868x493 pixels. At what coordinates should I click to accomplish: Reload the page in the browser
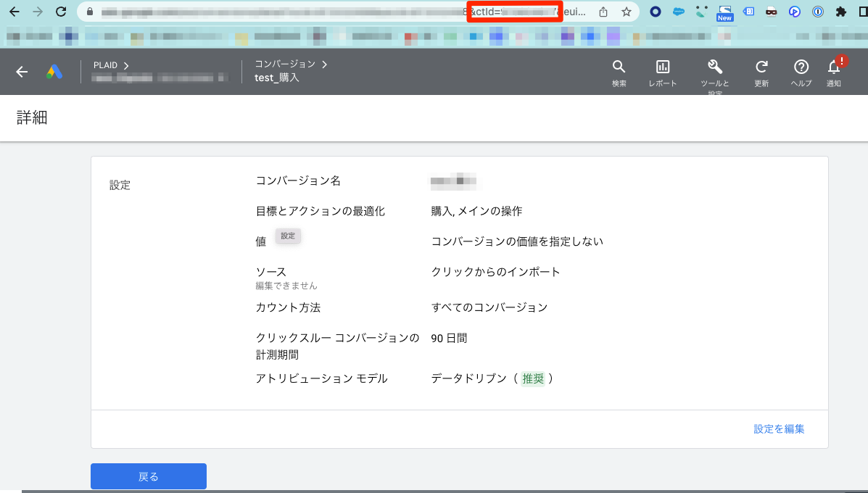[x=61, y=12]
